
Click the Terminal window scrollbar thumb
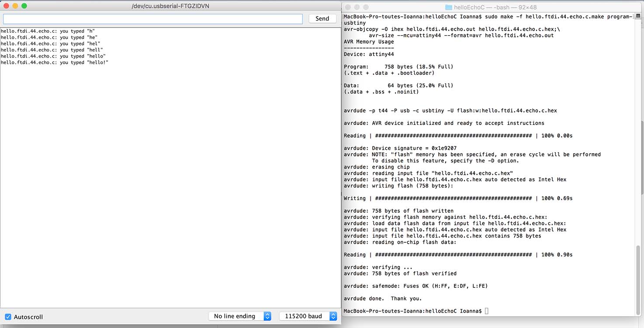pyautogui.click(x=639, y=280)
